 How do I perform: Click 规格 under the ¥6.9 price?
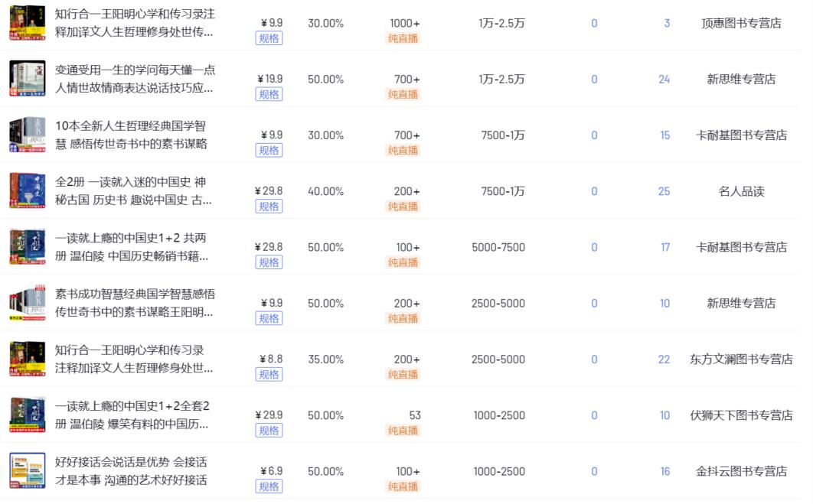point(269,486)
